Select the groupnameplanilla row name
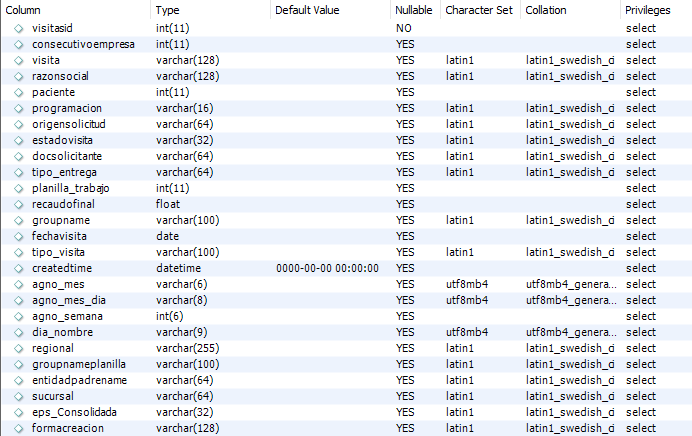 coord(79,364)
